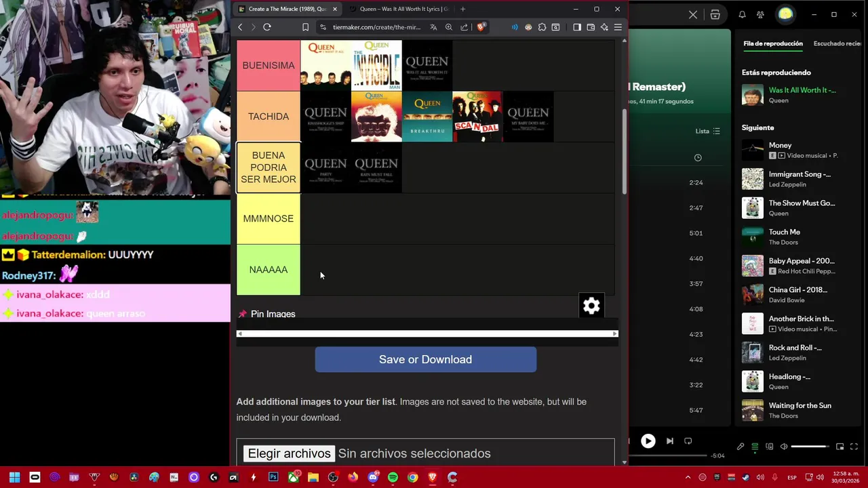Viewport: 868px width, 488px height.
Task: Click the page vertical scrollbar thumb
Action: pos(625,152)
